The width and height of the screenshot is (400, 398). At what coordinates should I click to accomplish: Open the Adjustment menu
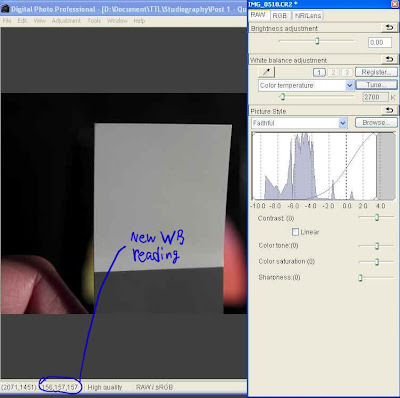66,21
